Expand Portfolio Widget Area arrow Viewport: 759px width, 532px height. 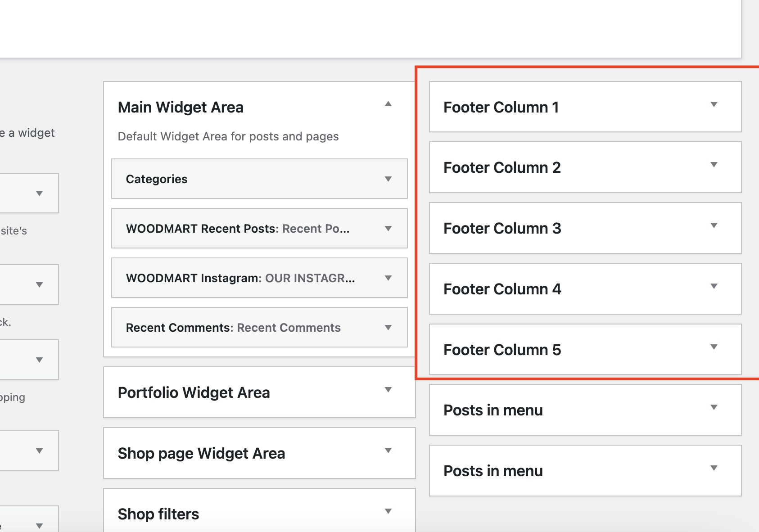388,390
